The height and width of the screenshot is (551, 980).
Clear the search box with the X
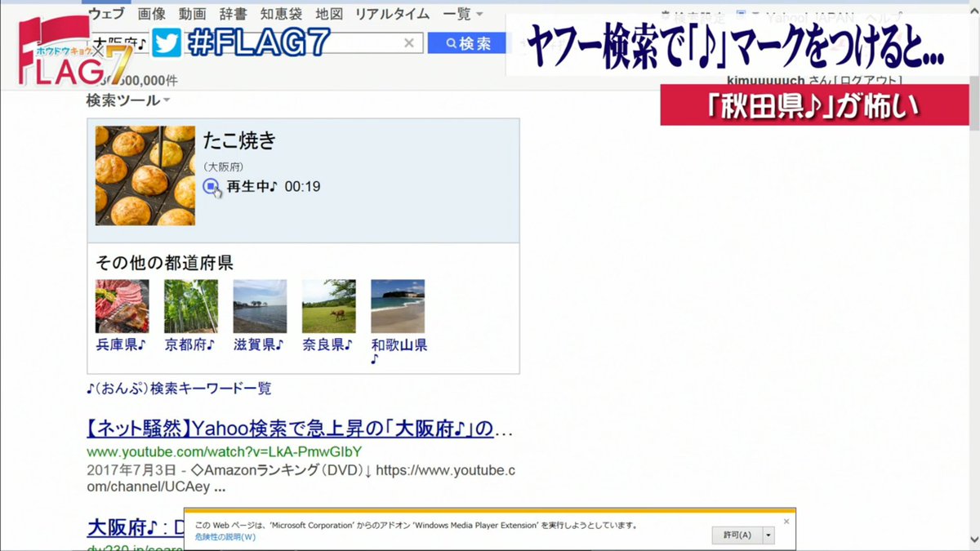409,43
